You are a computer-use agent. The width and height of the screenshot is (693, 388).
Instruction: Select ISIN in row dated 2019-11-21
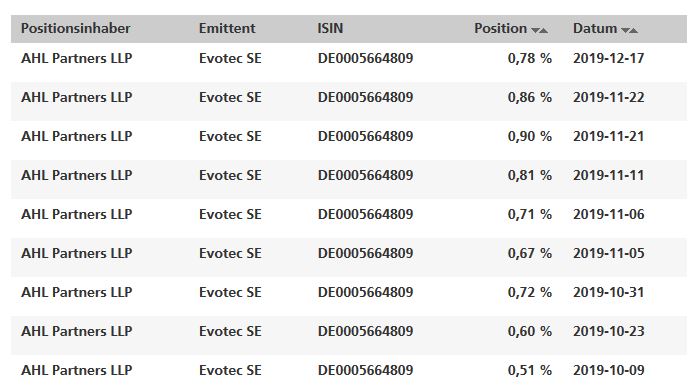[366, 136]
